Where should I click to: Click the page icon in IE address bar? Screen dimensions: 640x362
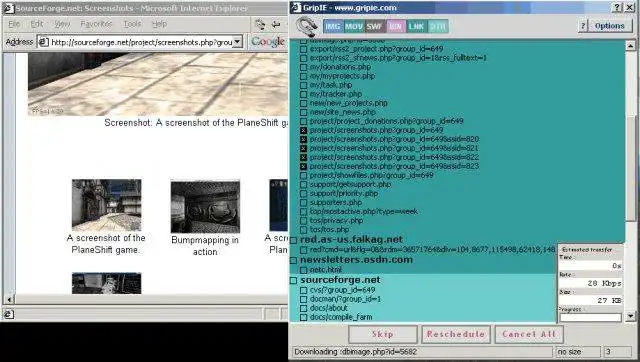click(43, 42)
